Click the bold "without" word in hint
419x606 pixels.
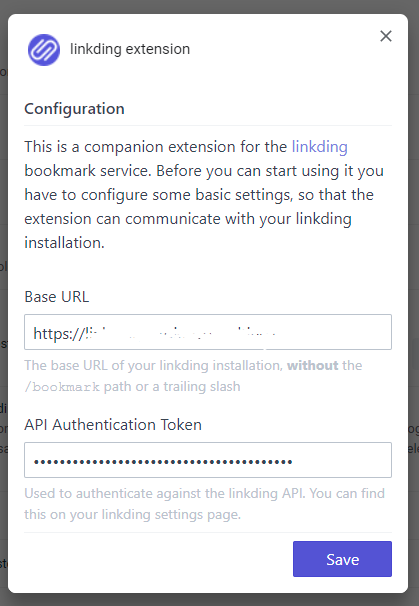[x=313, y=365]
